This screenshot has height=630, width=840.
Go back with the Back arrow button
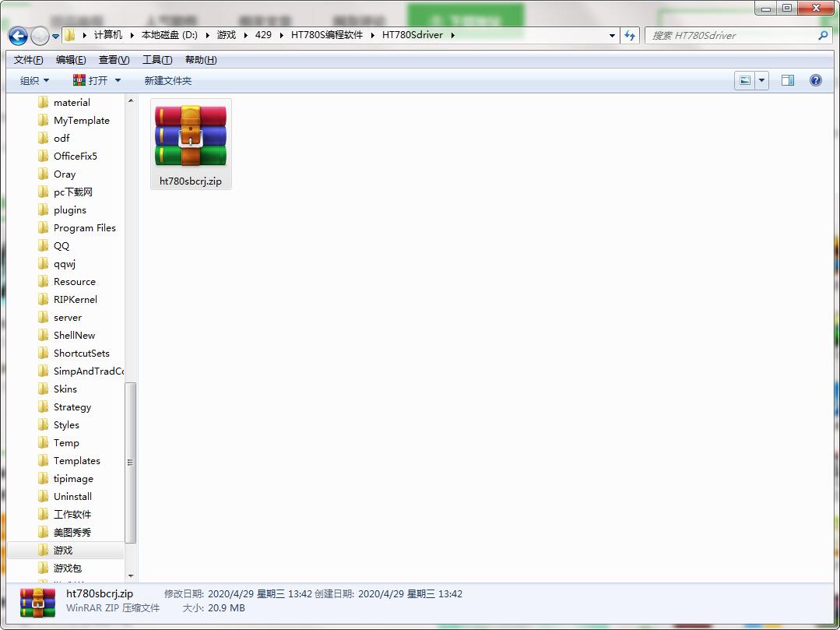click(18, 36)
